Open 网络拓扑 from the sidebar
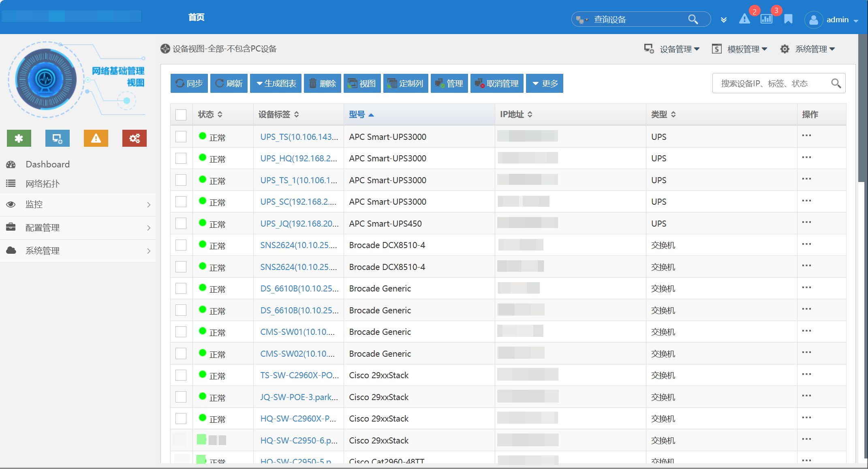The height and width of the screenshot is (469, 868). 43,184
